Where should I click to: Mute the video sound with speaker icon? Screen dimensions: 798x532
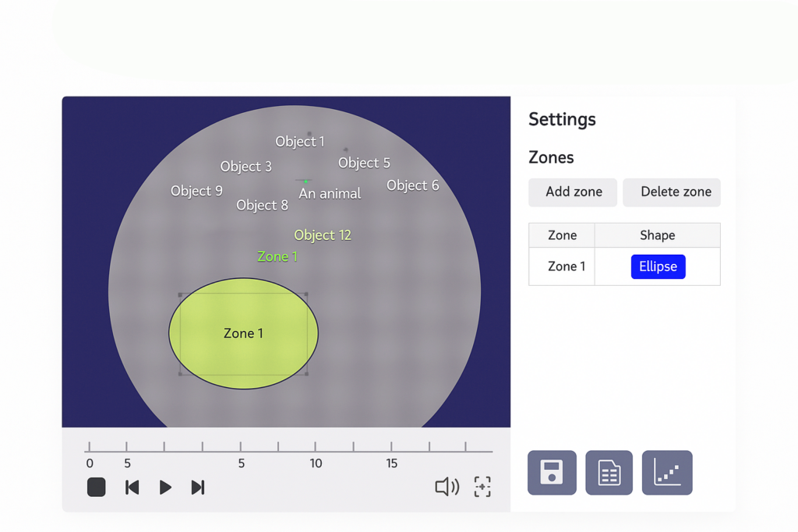click(x=447, y=488)
